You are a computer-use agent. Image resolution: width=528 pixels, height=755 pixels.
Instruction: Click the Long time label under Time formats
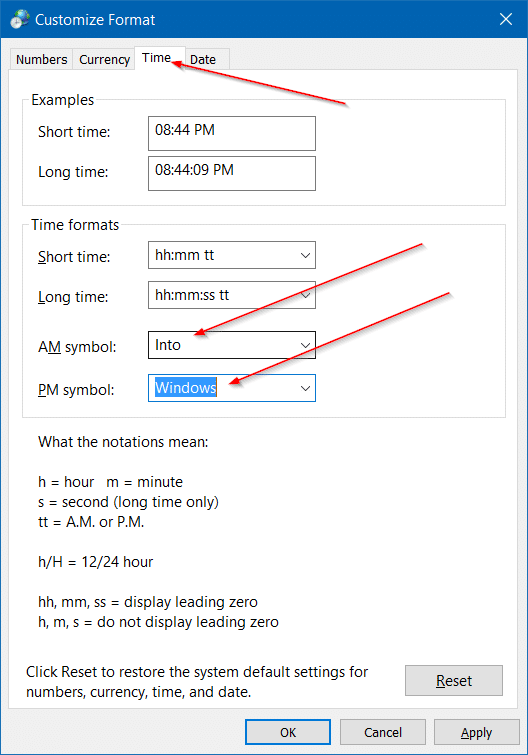coord(73,297)
